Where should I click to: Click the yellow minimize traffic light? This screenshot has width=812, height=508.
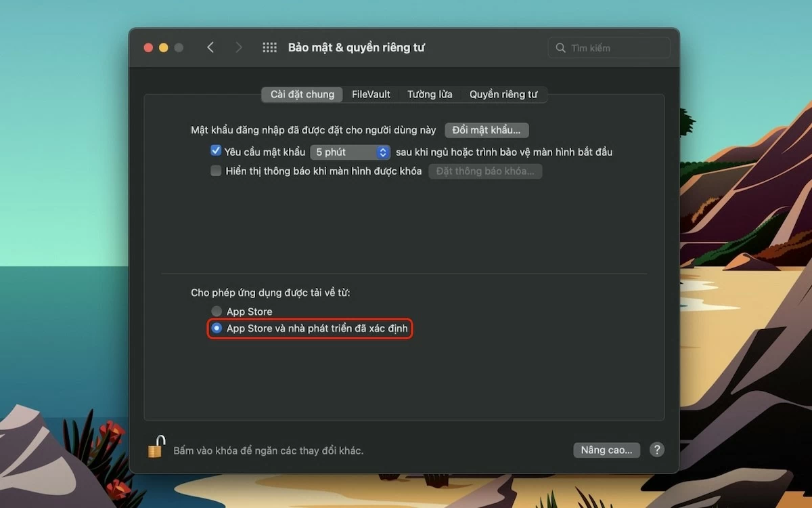click(x=163, y=47)
